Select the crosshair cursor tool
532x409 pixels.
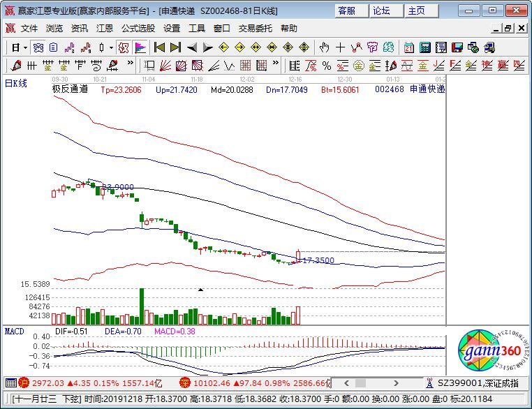[x=340, y=47]
